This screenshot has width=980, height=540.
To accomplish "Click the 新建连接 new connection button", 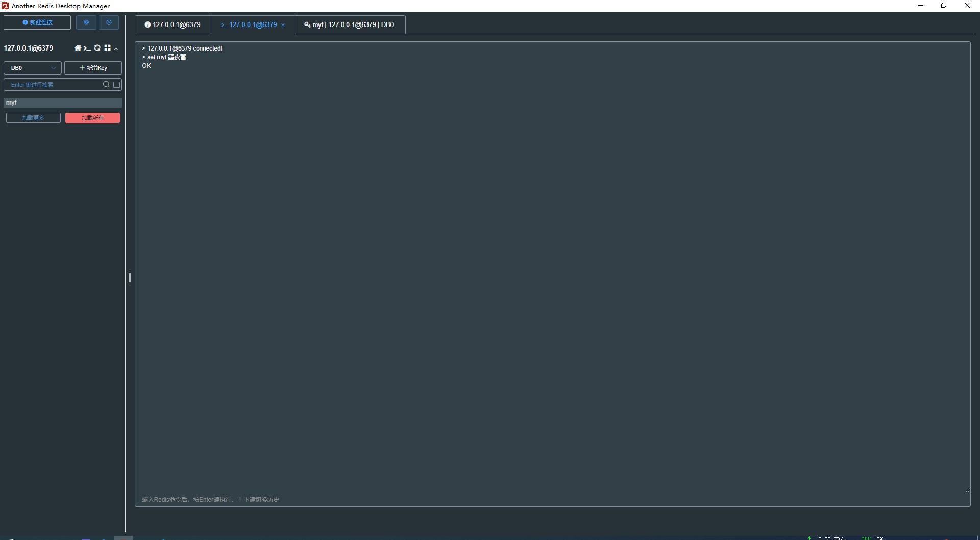I will pyautogui.click(x=37, y=22).
